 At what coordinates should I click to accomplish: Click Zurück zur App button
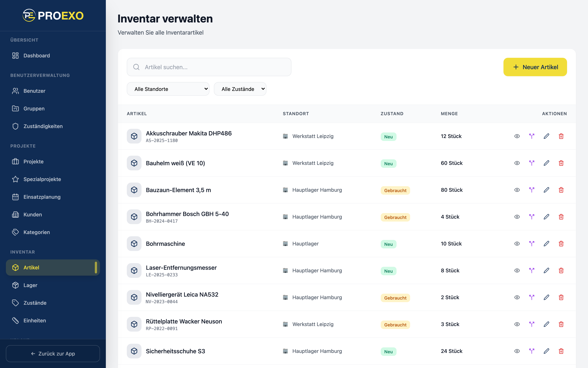coord(53,353)
